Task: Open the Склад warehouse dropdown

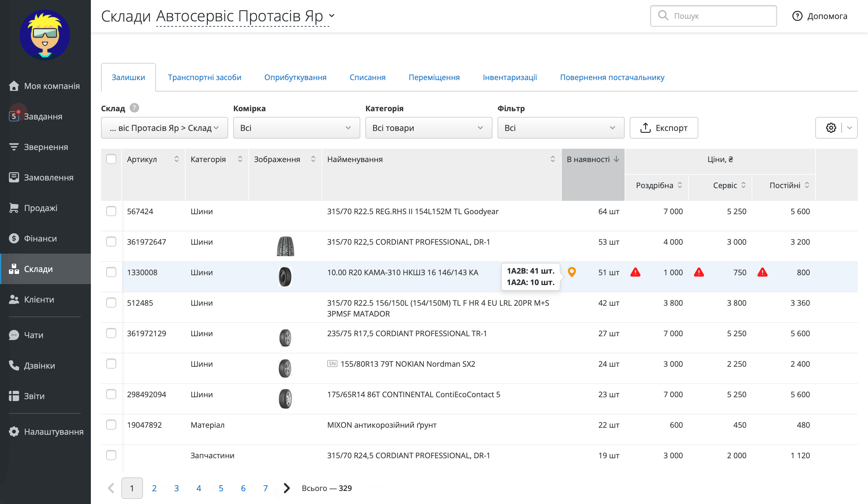Action: pos(164,128)
